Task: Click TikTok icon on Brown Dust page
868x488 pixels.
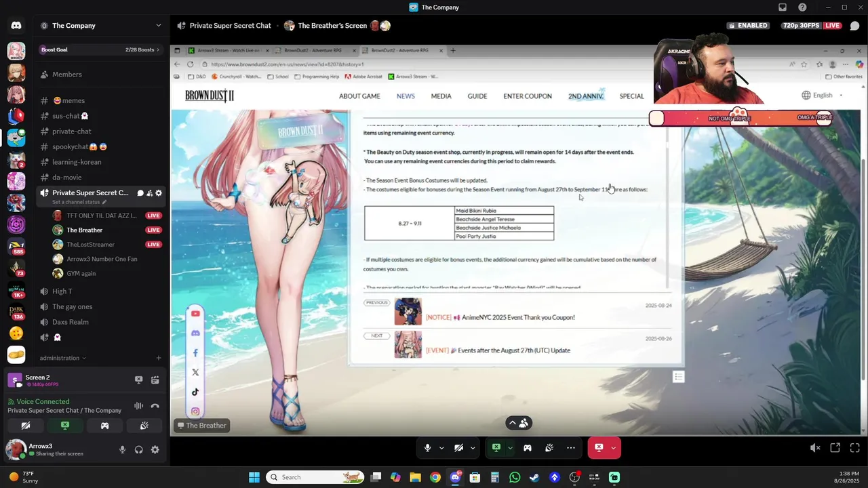Action: (x=195, y=392)
